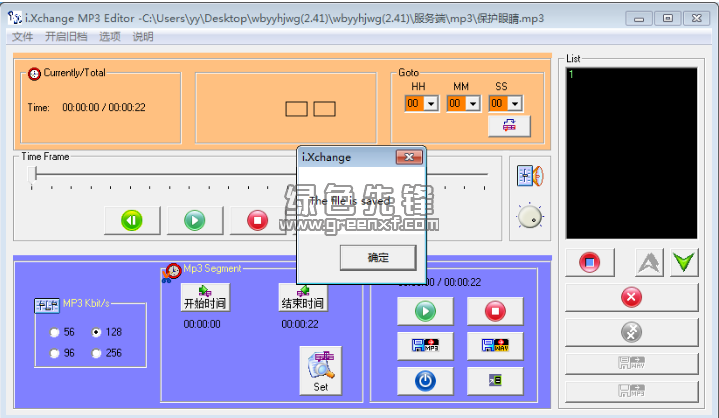Click the small green exit icon button
This screenshot has height=418, width=719.
[x=495, y=381]
